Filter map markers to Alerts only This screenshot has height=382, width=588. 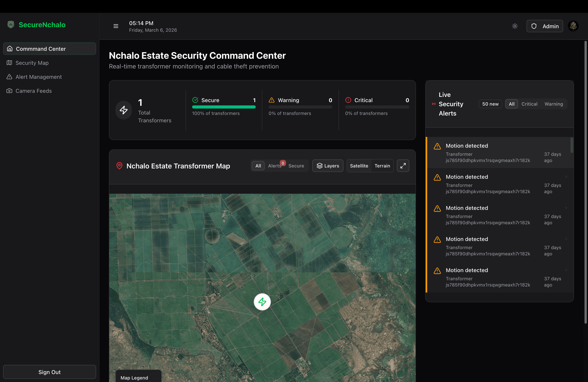275,166
